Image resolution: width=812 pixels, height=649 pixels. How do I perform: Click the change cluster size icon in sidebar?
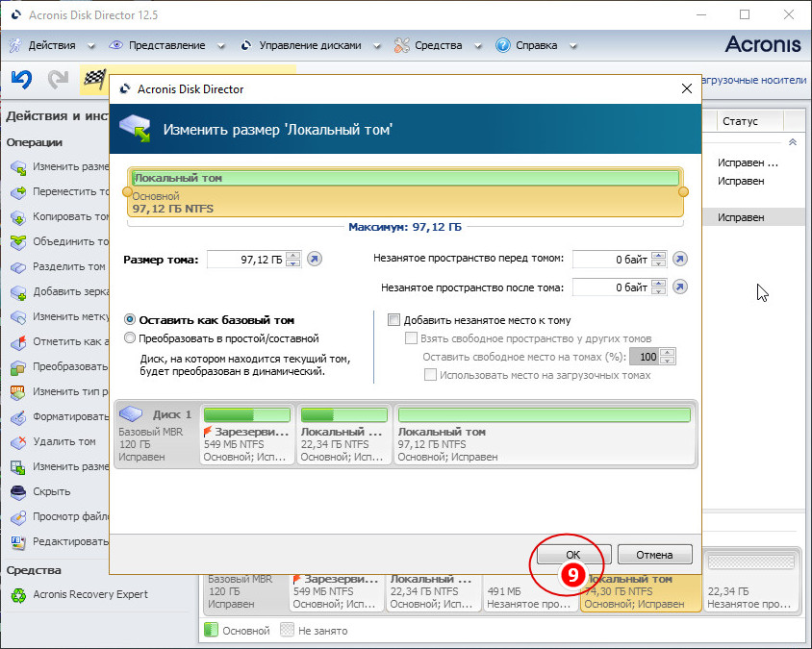click(18, 467)
